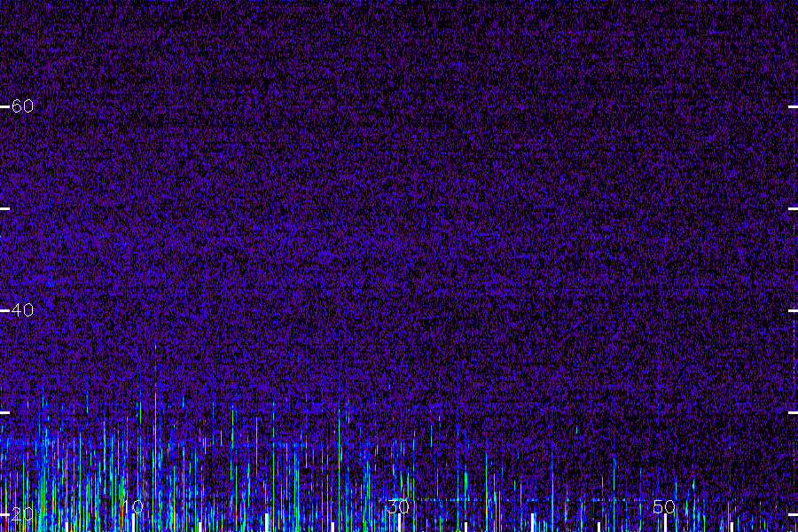Image resolution: width=798 pixels, height=532 pixels.
Task: Click the "20" label on the vertical axis
Action: point(22,514)
